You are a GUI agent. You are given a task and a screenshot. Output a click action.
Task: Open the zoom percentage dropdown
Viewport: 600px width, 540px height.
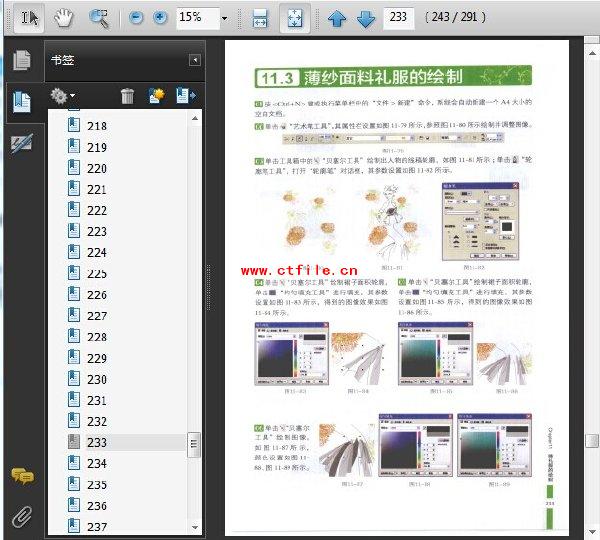pos(224,18)
